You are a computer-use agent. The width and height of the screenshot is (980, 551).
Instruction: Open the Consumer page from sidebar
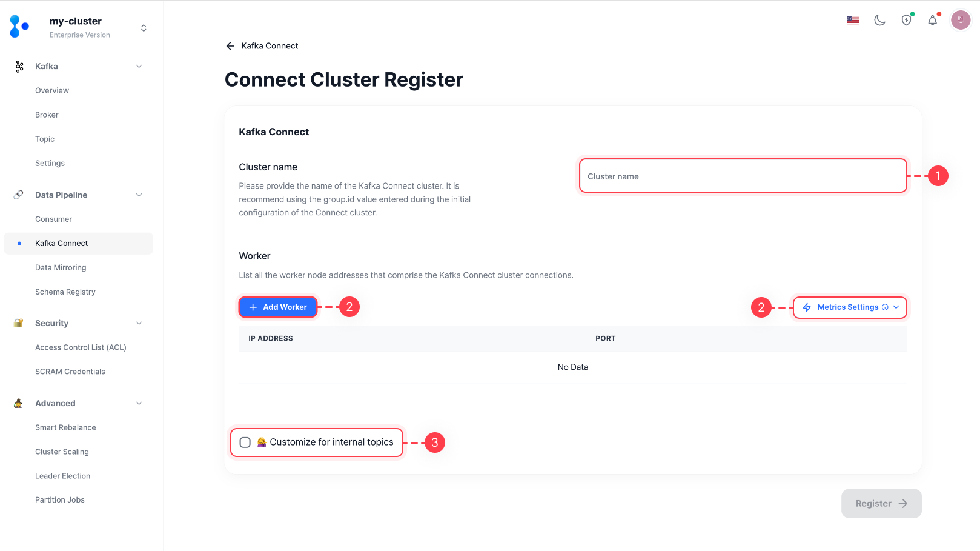point(54,219)
